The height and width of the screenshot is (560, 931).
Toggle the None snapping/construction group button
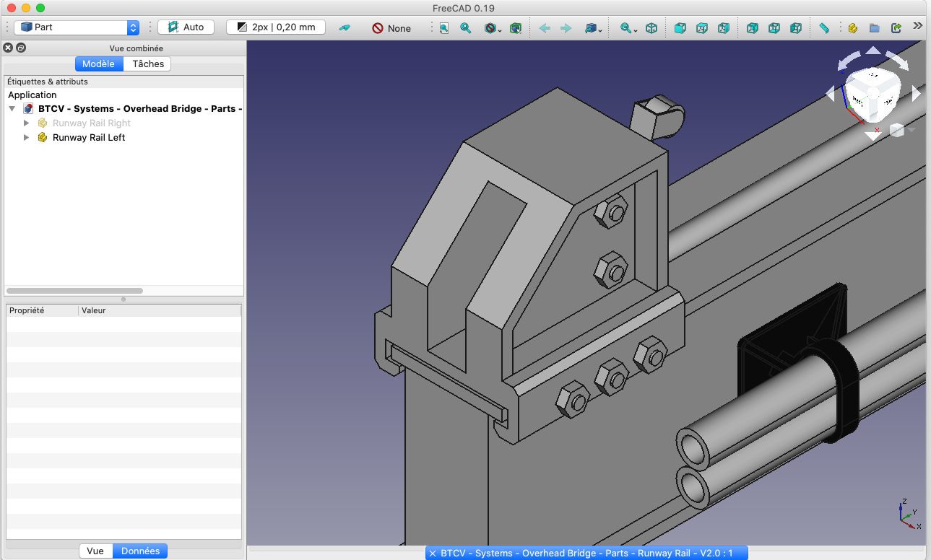click(391, 28)
